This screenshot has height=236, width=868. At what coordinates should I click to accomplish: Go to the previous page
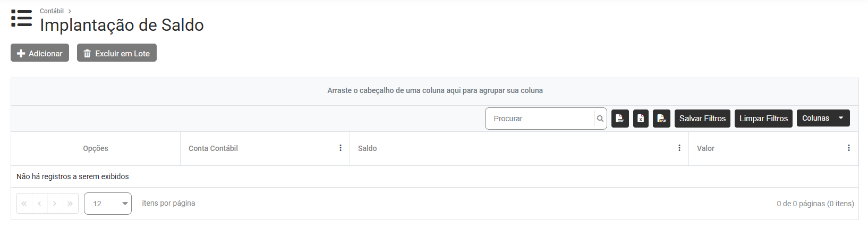(39, 204)
